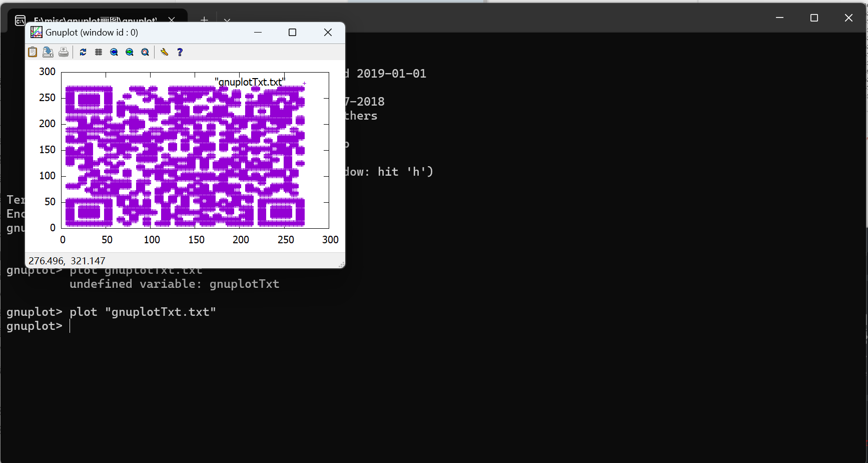868x463 pixels.
Task: Open the terminal tab dropdown menu
Action: (227, 21)
